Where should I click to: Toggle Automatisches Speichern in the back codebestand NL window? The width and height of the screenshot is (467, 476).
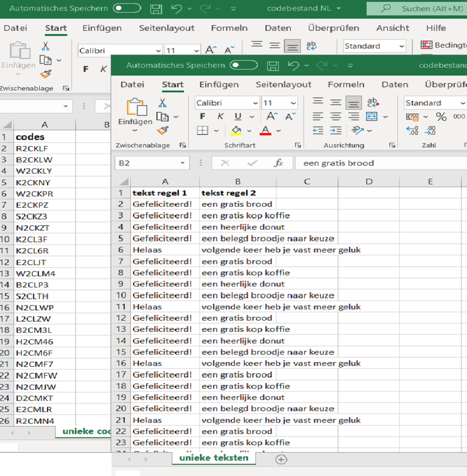127,8
